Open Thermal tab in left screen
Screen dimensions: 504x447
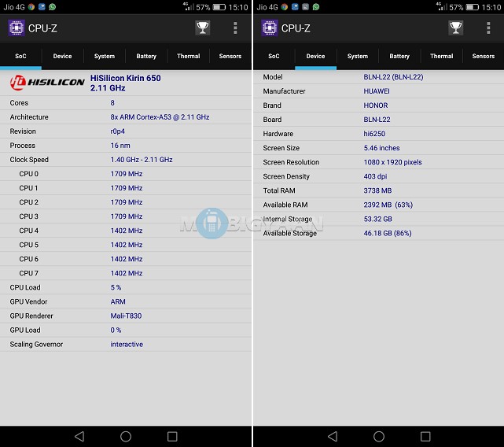(189, 56)
